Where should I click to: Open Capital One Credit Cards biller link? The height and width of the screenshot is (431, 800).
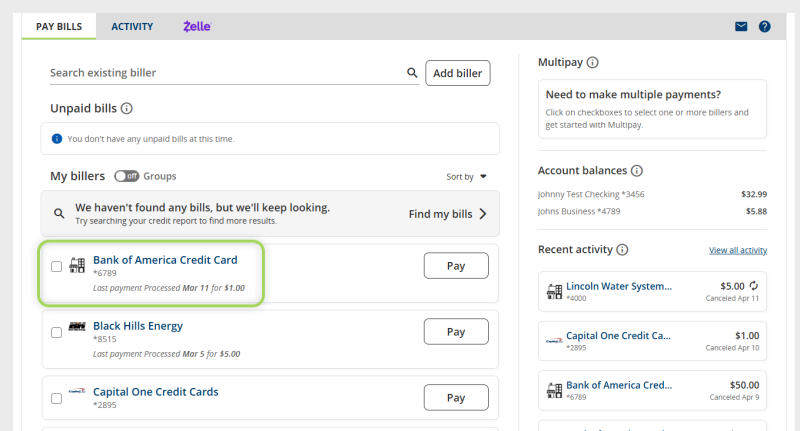click(x=156, y=392)
